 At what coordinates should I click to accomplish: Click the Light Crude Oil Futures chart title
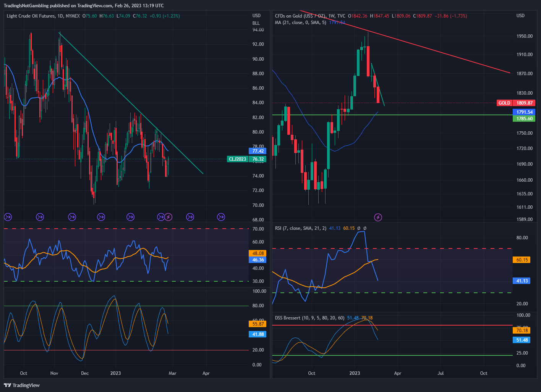(43, 16)
